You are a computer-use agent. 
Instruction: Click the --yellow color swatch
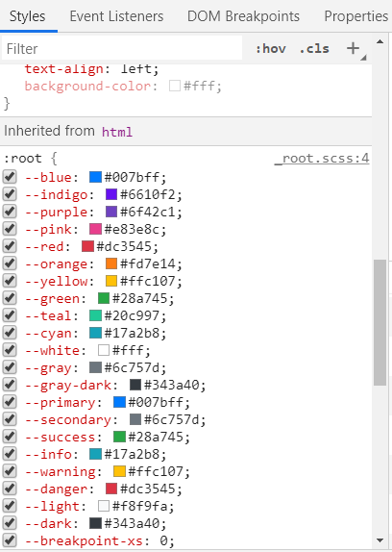tap(111, 281)
